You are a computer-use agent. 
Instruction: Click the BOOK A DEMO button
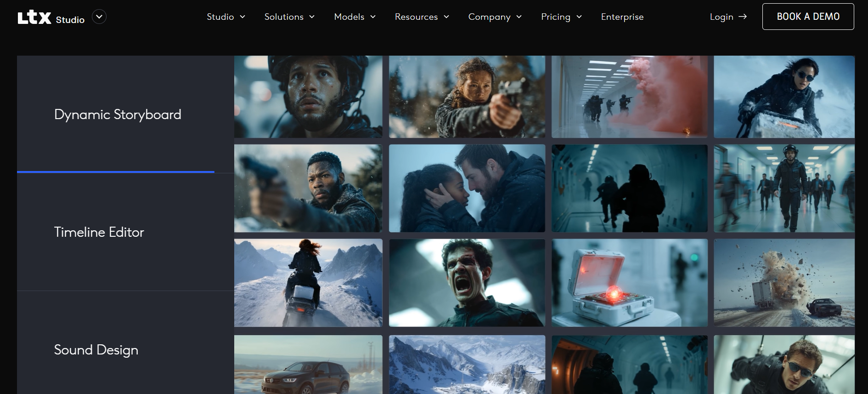click(808, 17)
